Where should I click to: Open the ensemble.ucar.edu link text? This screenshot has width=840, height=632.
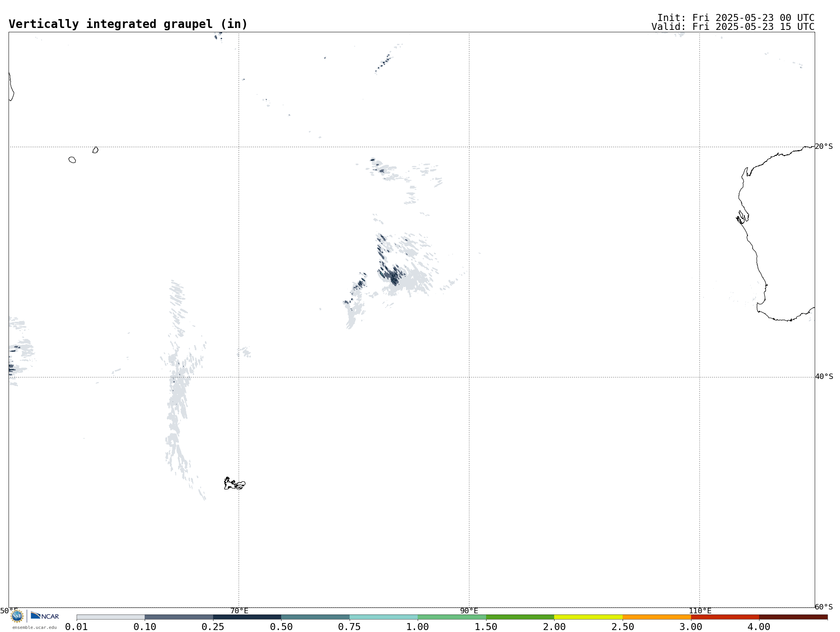[35, 627]
